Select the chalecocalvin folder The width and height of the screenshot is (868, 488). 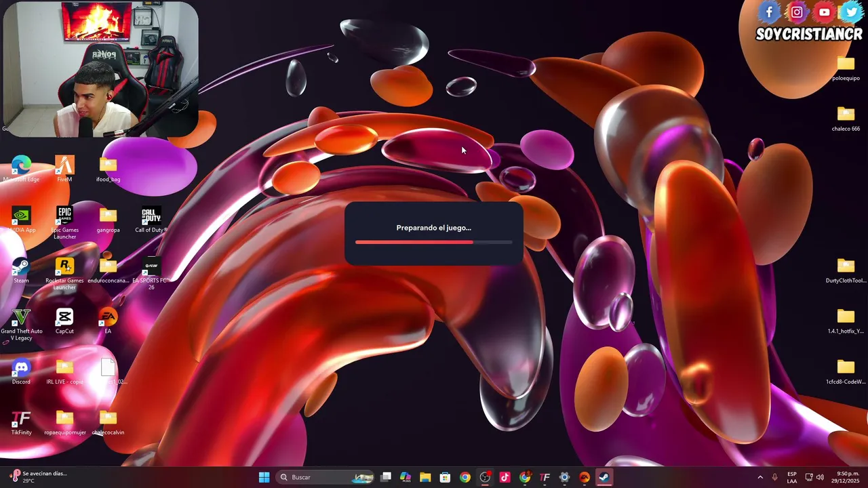click(108, 422)
